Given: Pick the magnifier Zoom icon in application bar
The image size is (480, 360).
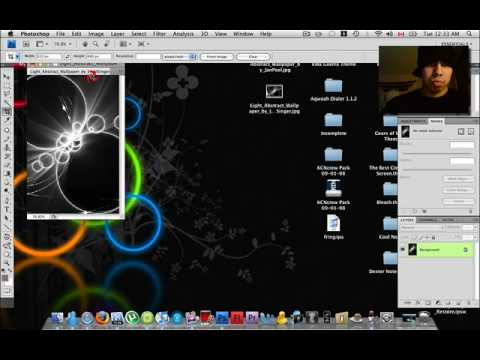Looking at the screenshot, I should 96,44.
